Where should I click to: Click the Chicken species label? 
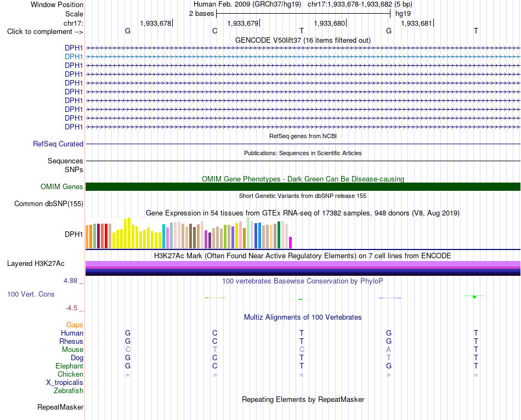click(70, 374)
